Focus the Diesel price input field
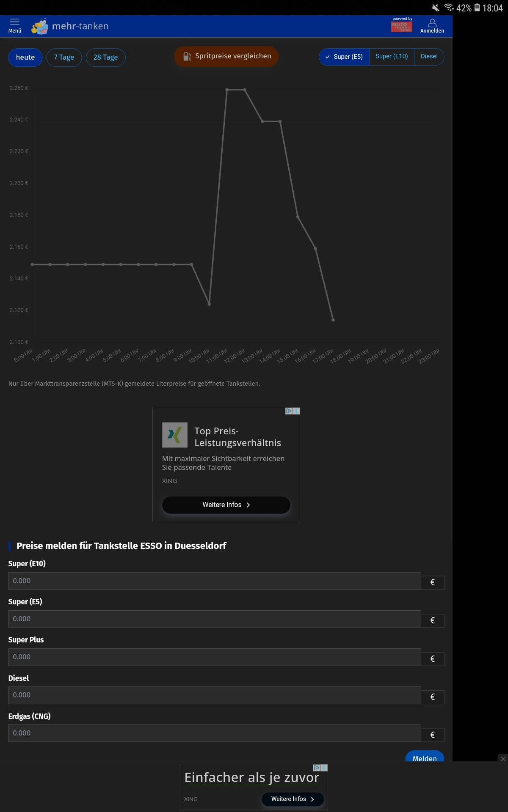The image size is (508, 812). click(x=214, y=695)
